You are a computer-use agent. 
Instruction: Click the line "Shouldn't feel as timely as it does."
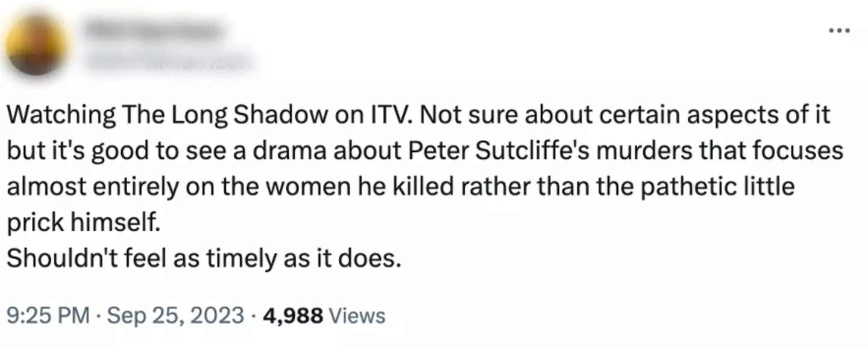pos(204,259)
